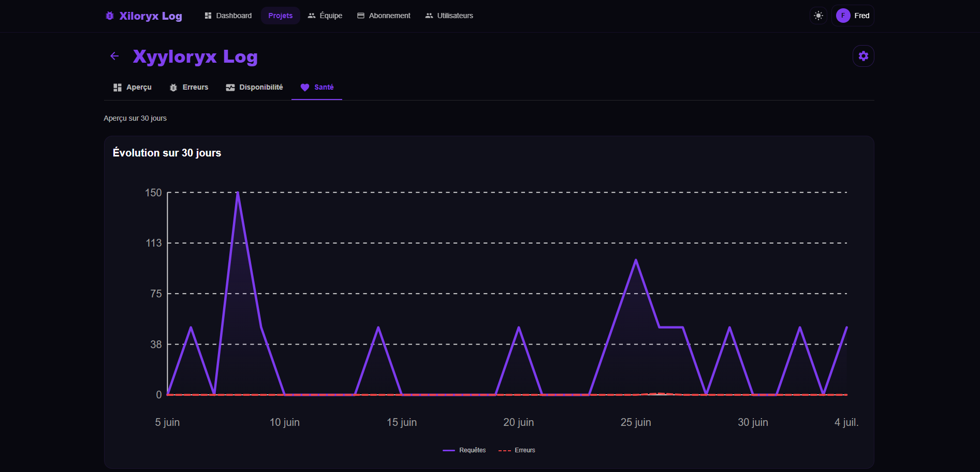The image size is (980, 472).
Task: Toggle the Erreurs legend series
Action: coord(517,450)
